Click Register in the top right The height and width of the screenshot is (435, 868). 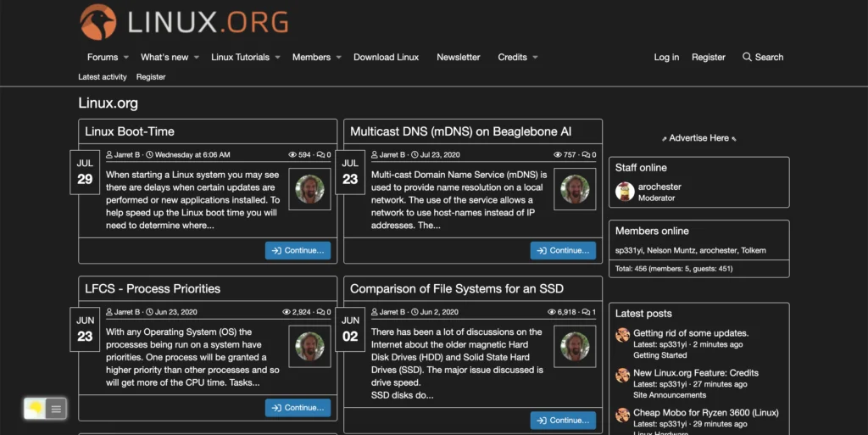tap(708, 57)
